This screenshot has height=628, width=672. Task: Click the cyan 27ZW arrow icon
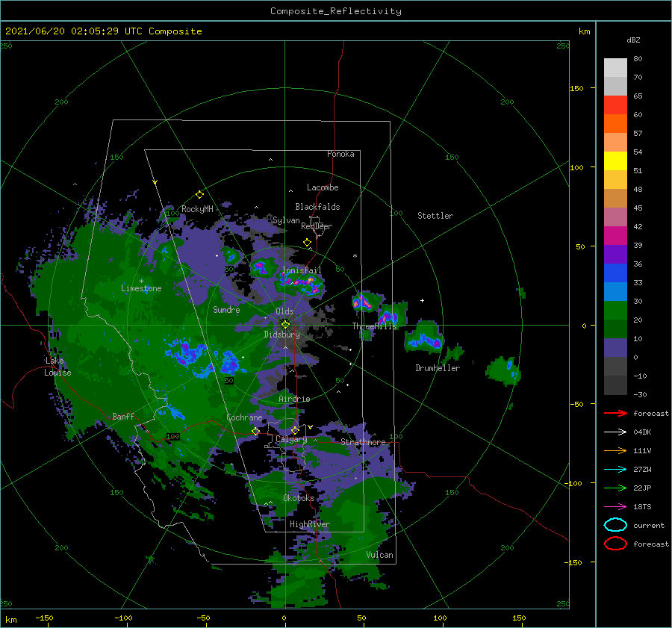pyautogui.click(x=615, y=470)
